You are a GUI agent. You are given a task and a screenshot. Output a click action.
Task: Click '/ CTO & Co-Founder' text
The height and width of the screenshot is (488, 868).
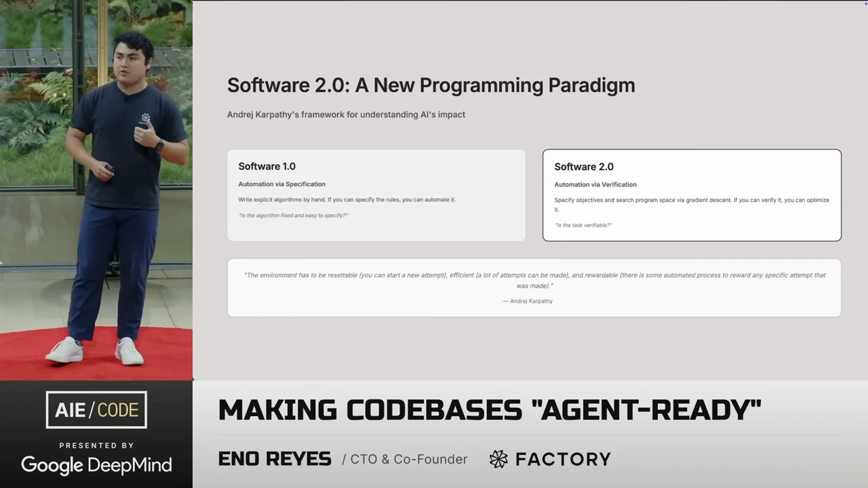coord(405,460)
